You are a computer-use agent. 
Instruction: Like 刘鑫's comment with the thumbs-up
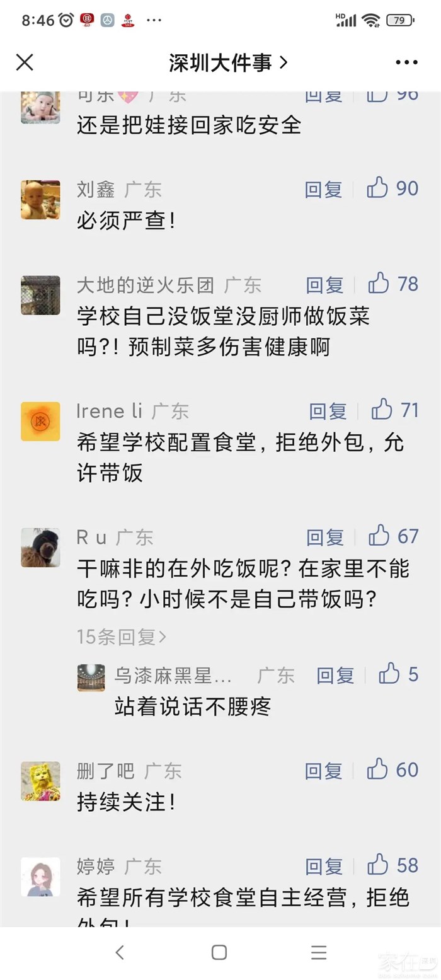coord(378,188)
